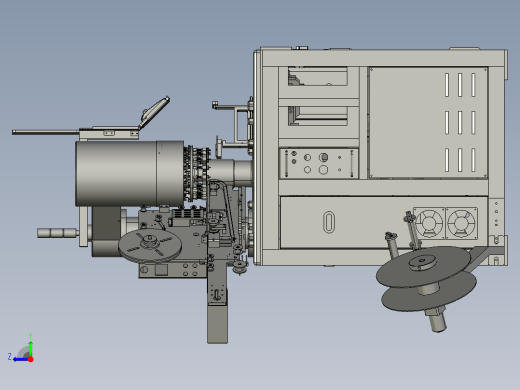Click the blue Z axis arrow of the triad
This screenshot has height=390, width=520.
[x=20, y=359]
